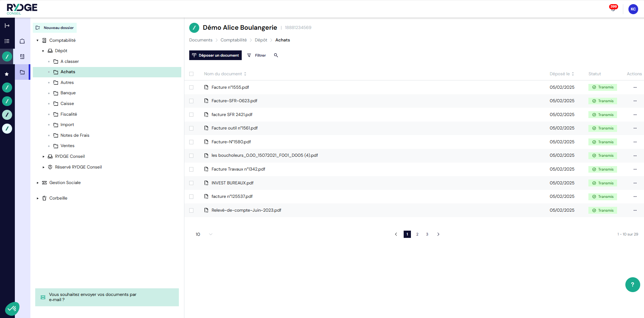This screenshot has height=318, width=644.
Task: Click the Filtrer button
Action: 257,55
